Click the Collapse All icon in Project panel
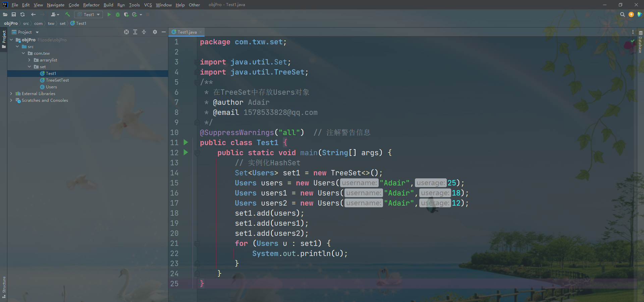 144,32
